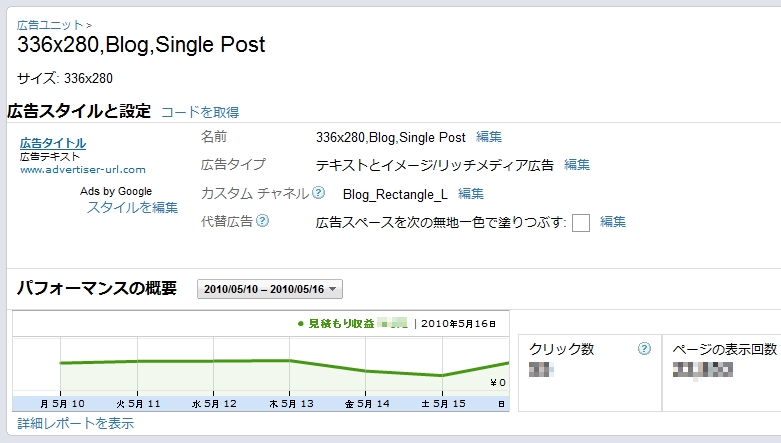Click the 見積もり収益 chart legend
This screenshot has width=781, height=443.
tap(336, 323)
